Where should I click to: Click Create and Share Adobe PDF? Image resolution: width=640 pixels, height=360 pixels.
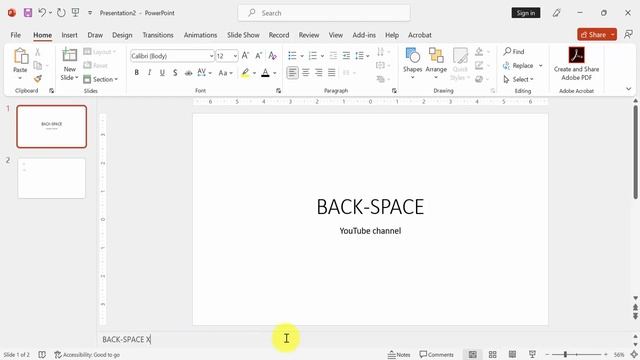click(576, 64)
